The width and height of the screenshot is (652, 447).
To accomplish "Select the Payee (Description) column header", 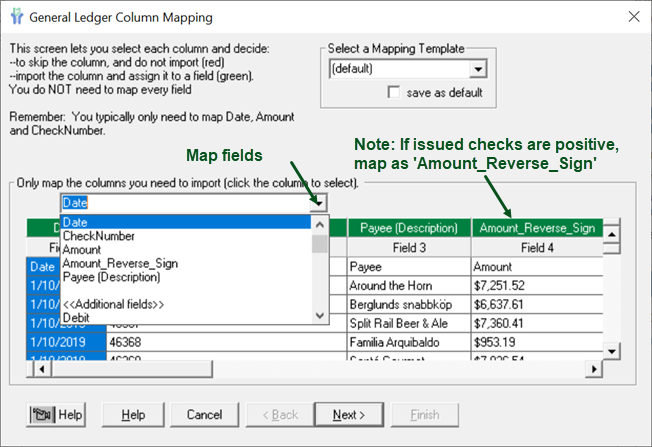I will [408, 228].
